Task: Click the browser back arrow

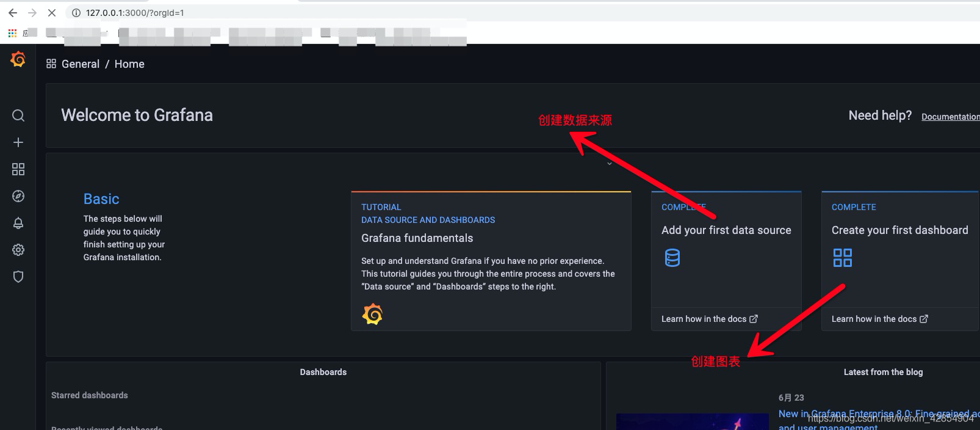Action: 13,12
